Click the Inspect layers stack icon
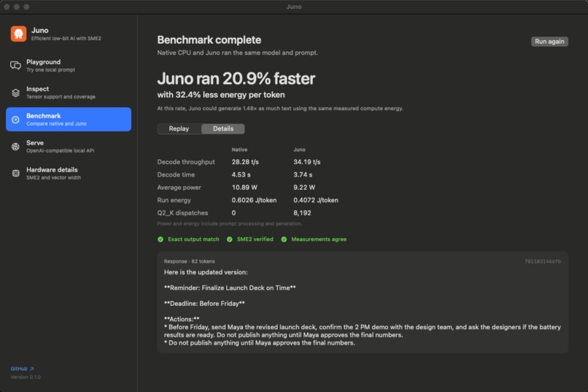 tap(15, 93)
